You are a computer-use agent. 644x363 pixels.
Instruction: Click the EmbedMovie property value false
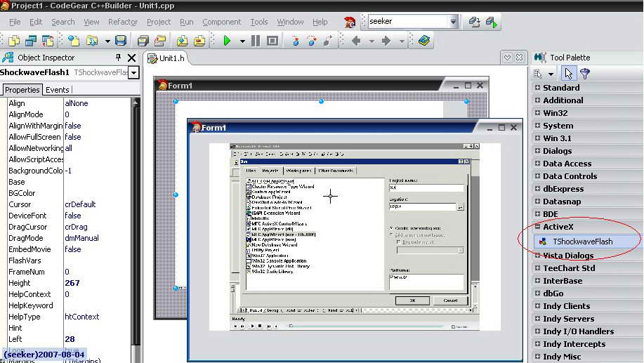click(73, 249)
